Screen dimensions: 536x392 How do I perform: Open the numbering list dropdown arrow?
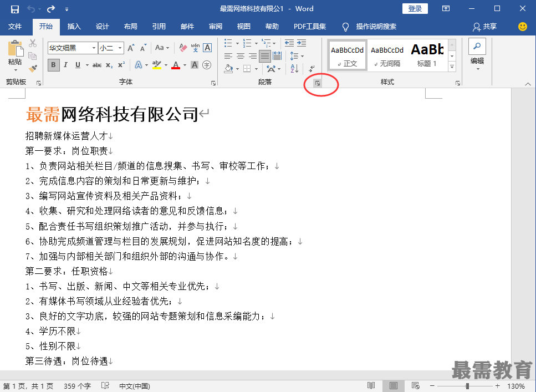click(256, 43)
